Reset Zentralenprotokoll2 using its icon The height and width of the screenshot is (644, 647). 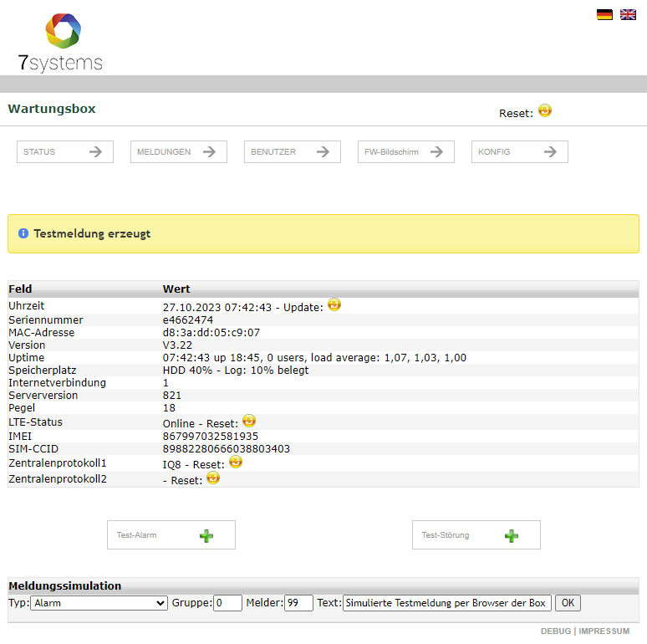click(213, 478)
